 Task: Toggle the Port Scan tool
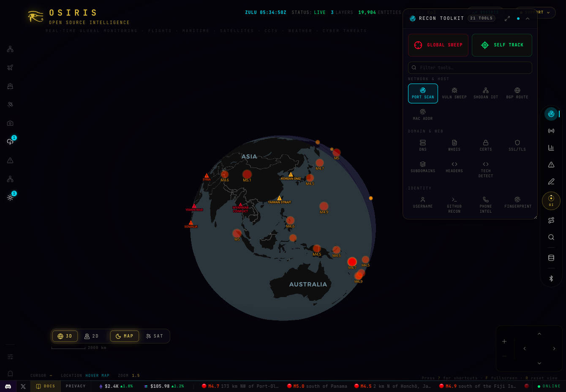pyautogui.click(x=423, y=93)
